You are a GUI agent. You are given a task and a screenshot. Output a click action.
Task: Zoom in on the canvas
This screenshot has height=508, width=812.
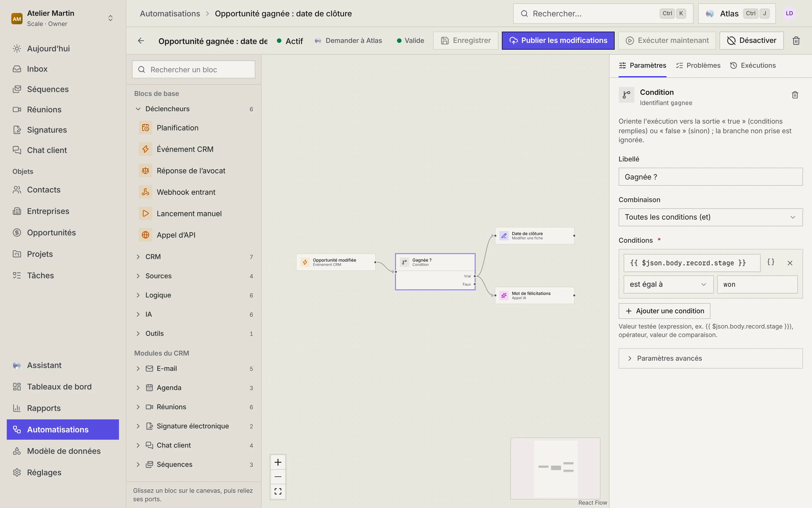pyautogui.click(x=278, y=462)
